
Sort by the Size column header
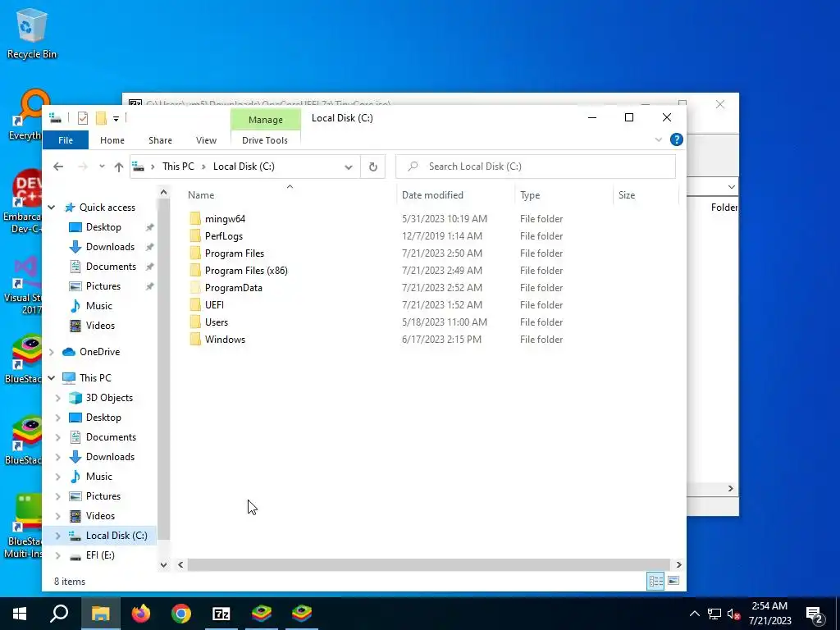click(x=646, y=195)
